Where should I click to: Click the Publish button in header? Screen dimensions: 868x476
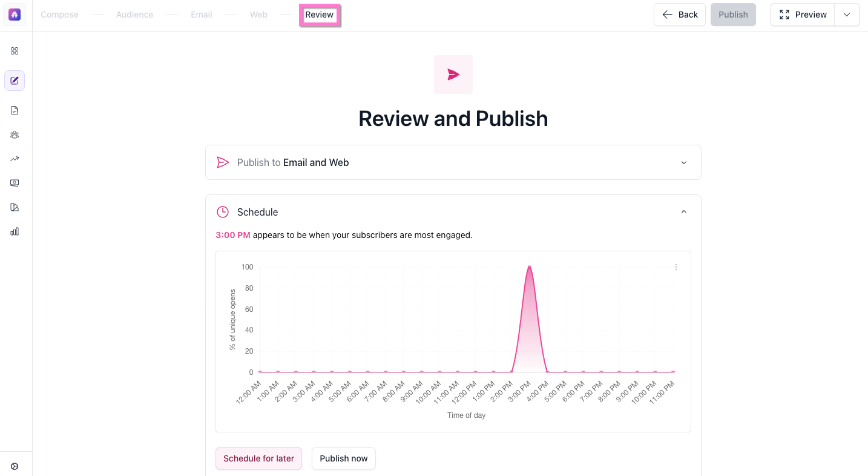pos(733,15)
